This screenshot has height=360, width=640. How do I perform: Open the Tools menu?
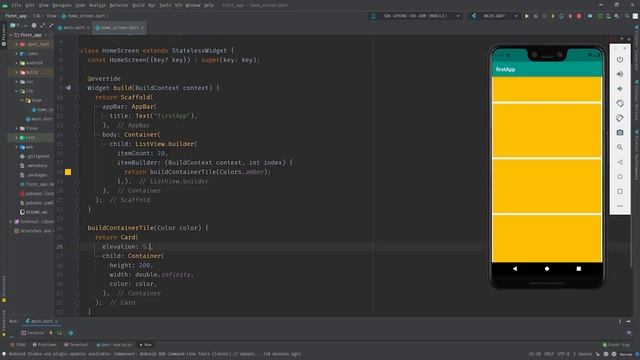(165, 5)
